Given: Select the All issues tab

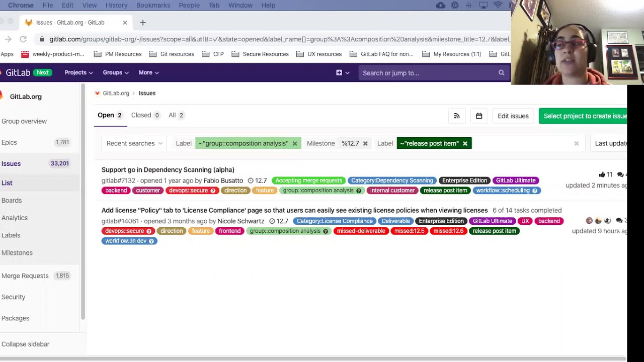Looking at the screenshot, I should pyautogui.click(x=176, y=116).
